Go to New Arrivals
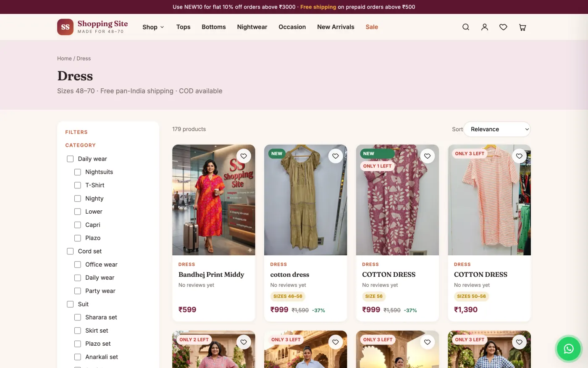The image size is (588, 368). tap(336, 27)
